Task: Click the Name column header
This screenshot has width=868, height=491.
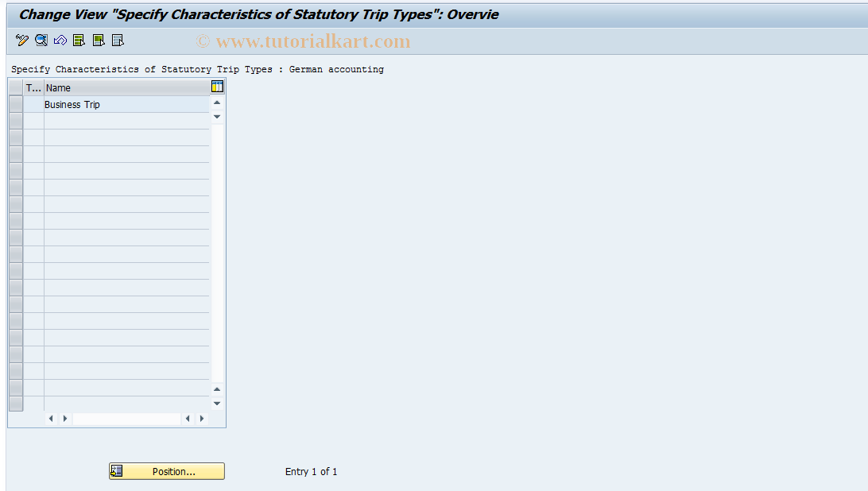Action: [126, 87]
